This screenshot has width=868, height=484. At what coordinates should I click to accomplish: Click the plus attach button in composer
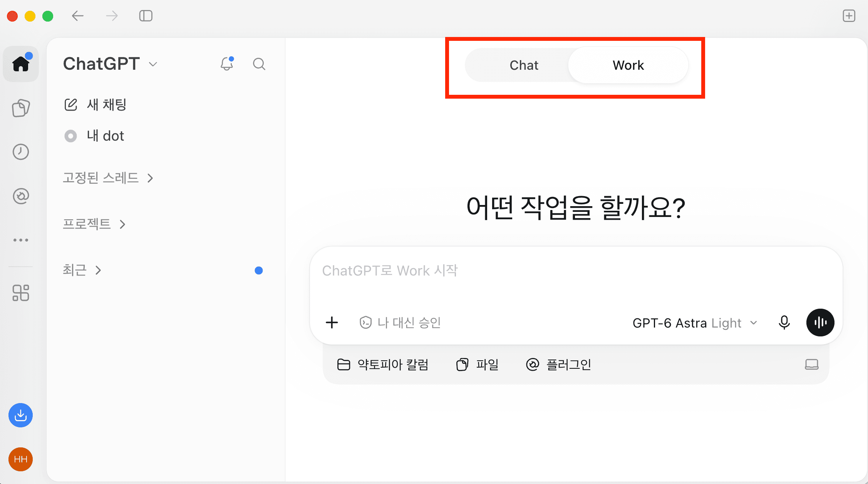point(332,323)
